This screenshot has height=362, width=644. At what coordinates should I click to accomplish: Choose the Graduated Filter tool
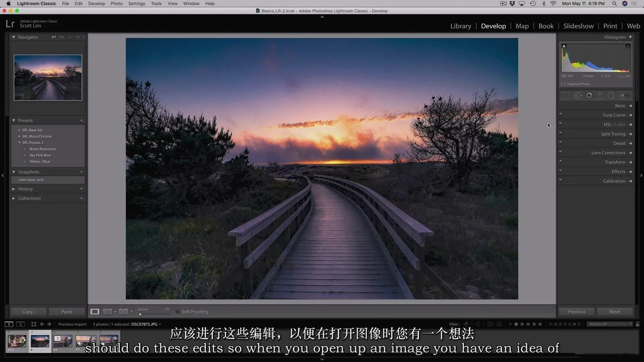coord(600,96)
